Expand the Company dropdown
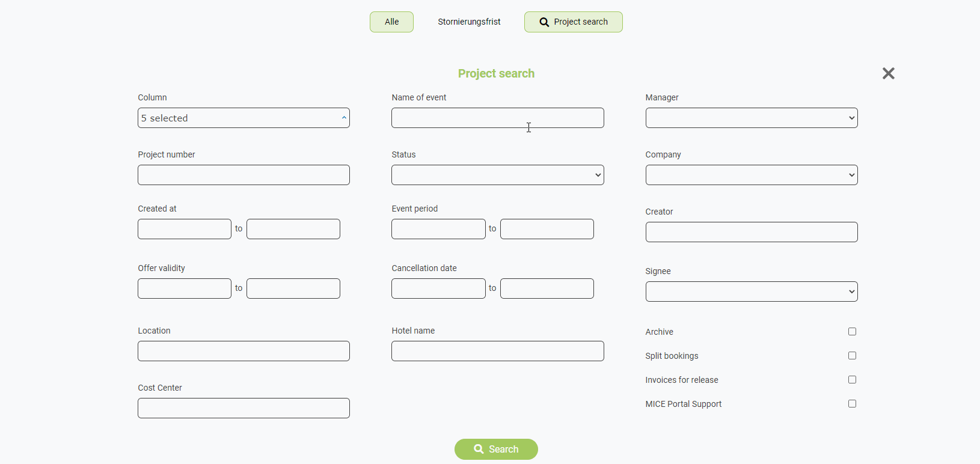Viewport: 980px width, 464px height. pyautogui.click(x=752, y=175)
